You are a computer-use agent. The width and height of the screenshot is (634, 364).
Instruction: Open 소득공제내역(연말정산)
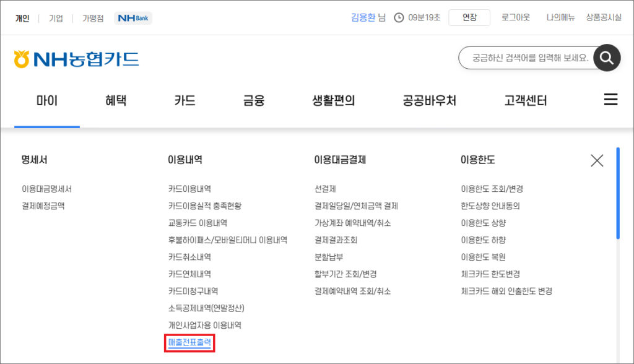coord(206,308)
